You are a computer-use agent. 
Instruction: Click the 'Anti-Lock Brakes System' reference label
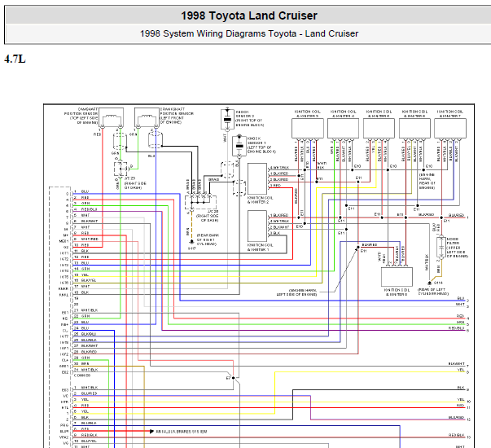(182, 432)
